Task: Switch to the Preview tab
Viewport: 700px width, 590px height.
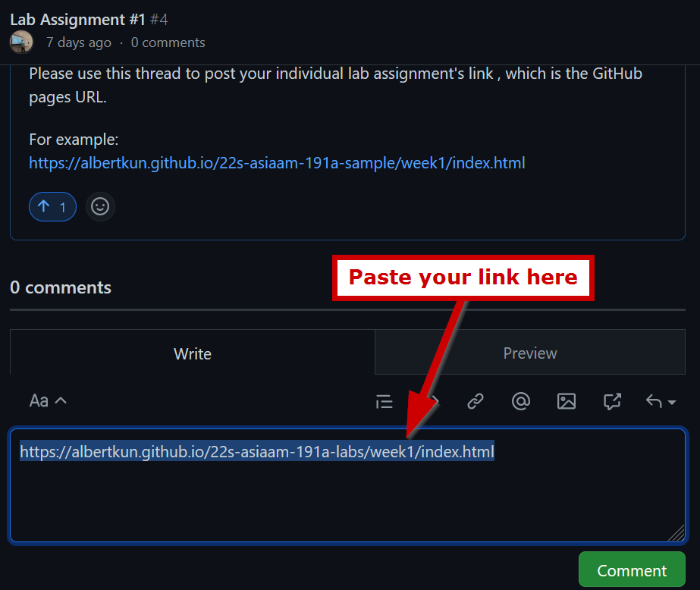Action: click(x=529, y=353)
